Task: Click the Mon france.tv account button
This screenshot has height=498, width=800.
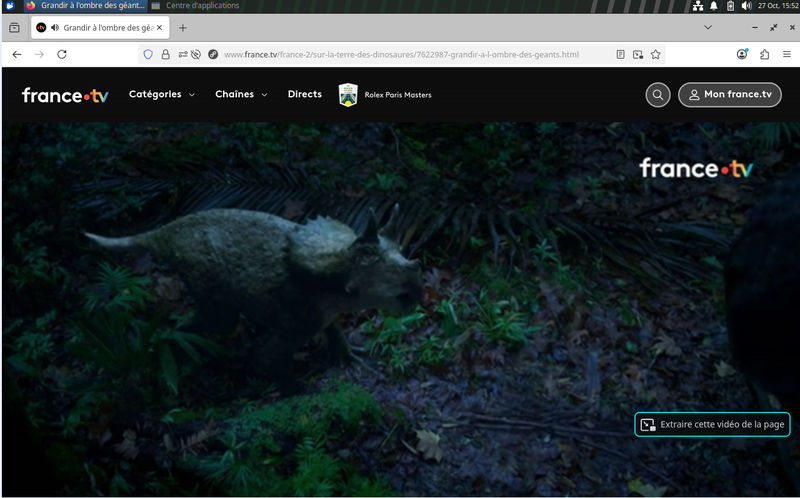Action: pos(729,95)
